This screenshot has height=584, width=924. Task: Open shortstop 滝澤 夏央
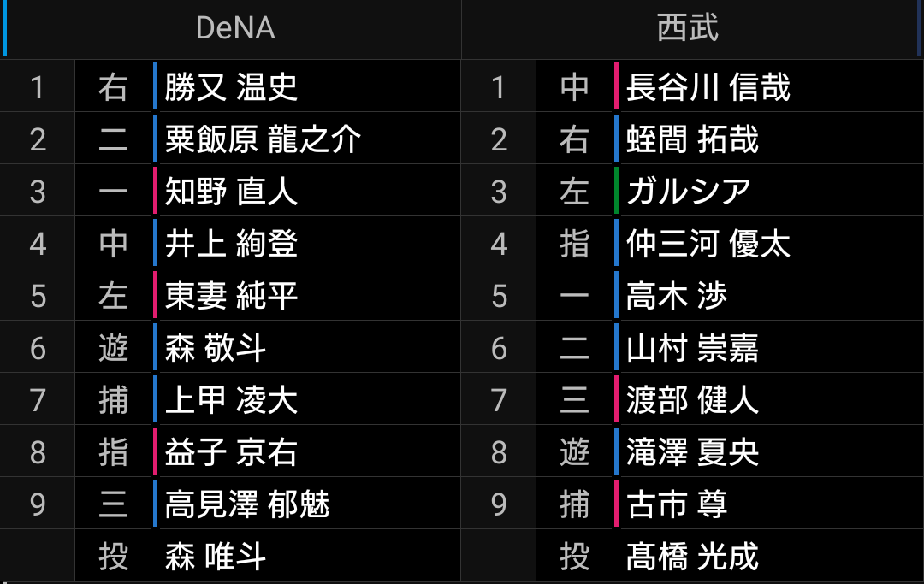[692, 452]
